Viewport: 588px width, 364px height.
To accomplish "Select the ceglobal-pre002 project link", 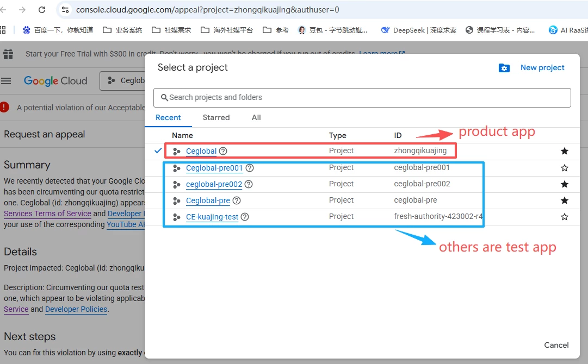I will point(214,184).
